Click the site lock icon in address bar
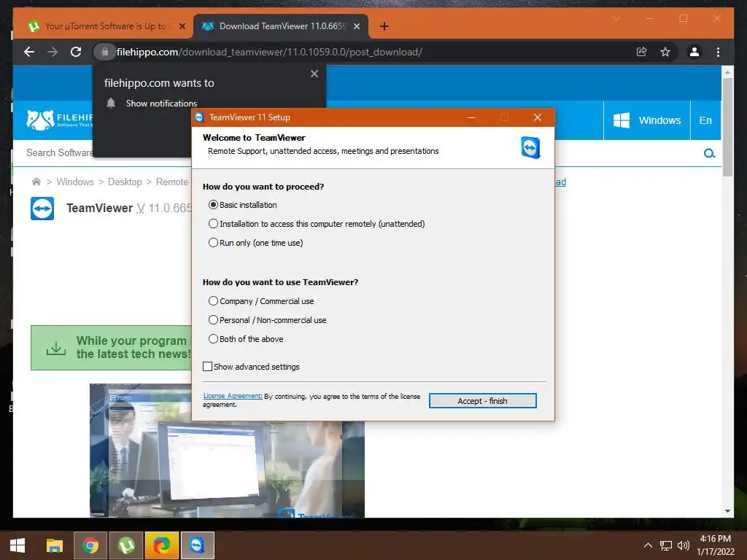The height and width of the screenshot is (560, 747). (104, 52)
